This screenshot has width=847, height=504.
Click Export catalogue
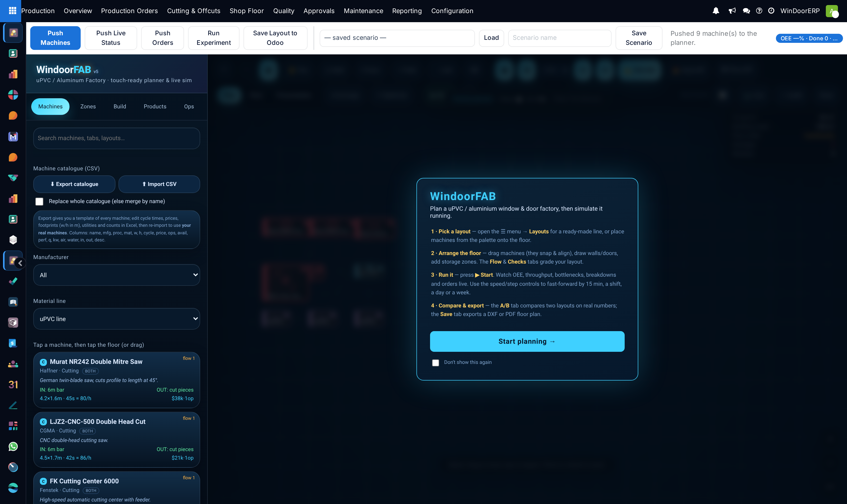(74, 184)
